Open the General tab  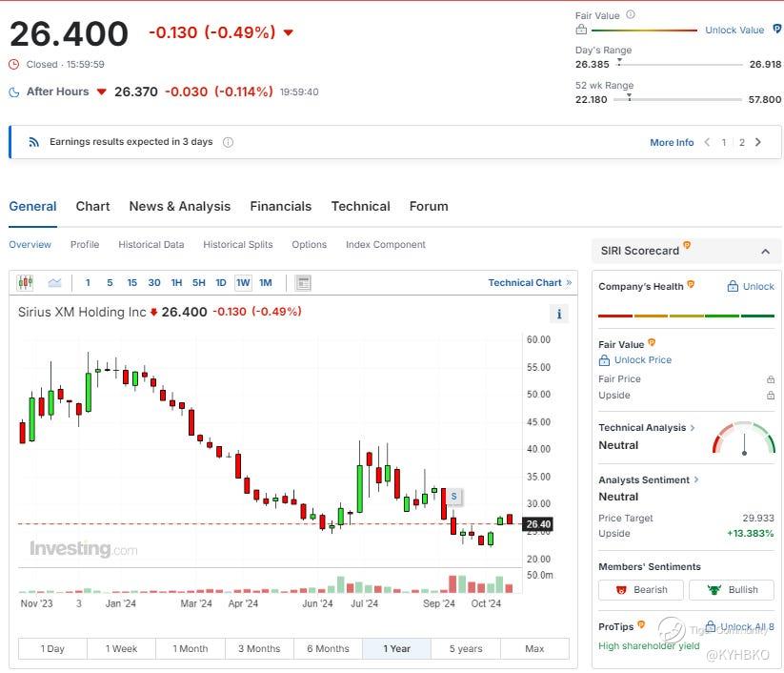33,206
